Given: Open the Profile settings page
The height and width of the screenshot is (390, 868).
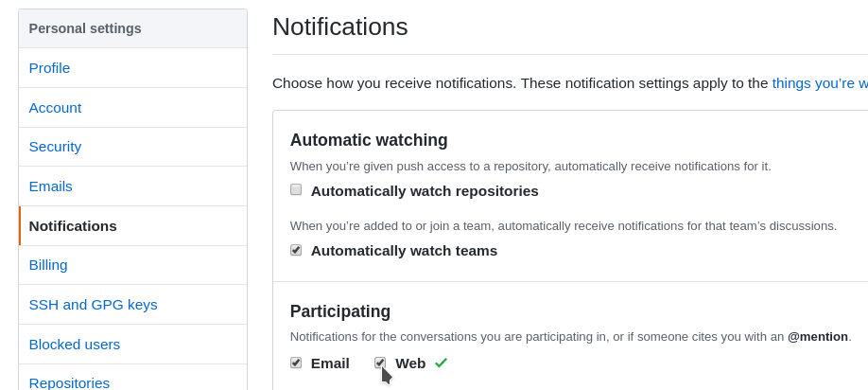Looking at the screenshot, I should (x=50, y=68).
